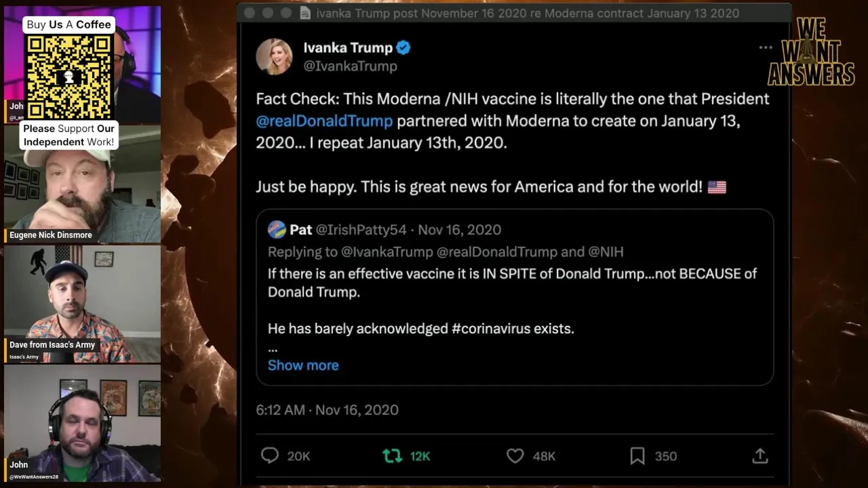Viewport: 868px width, 488px height.
Task: Click the reply speech bubble icon
Action: click(270, 456)
